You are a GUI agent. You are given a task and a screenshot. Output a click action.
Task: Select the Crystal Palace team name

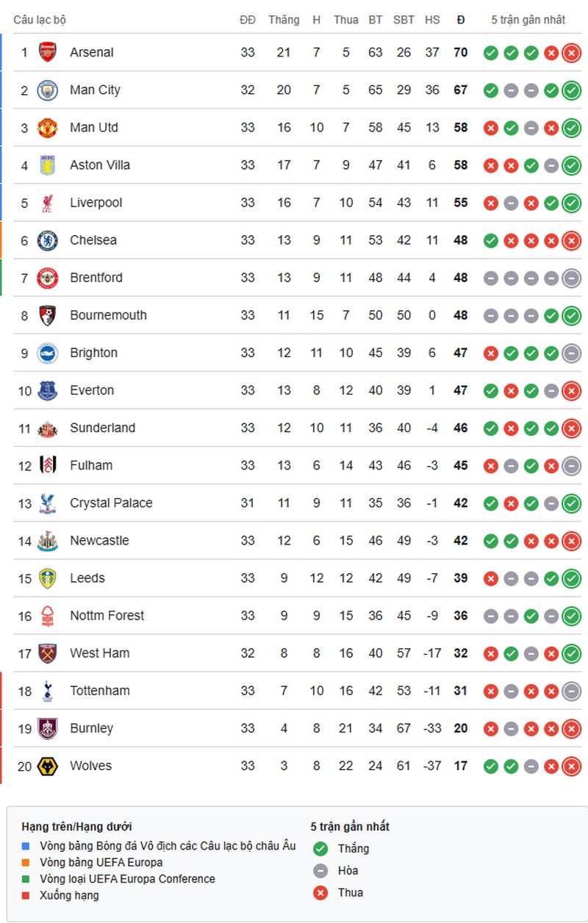pos(111,503)
